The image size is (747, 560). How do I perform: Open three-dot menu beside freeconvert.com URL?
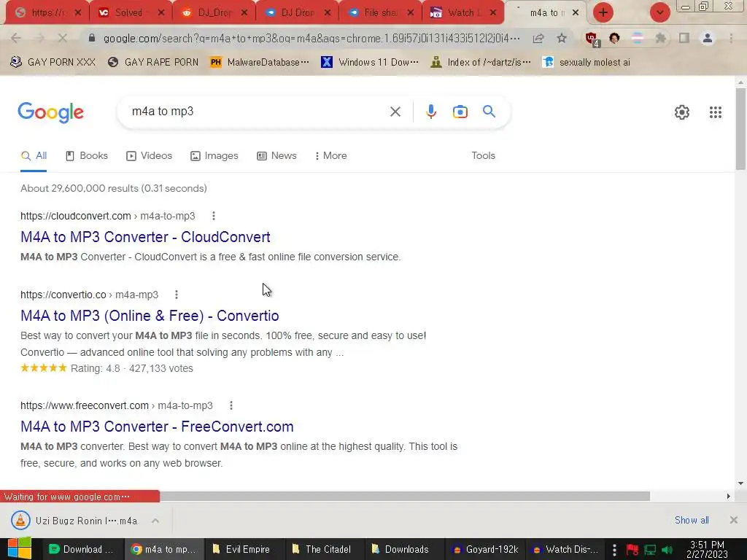click(x=231, y=405)
